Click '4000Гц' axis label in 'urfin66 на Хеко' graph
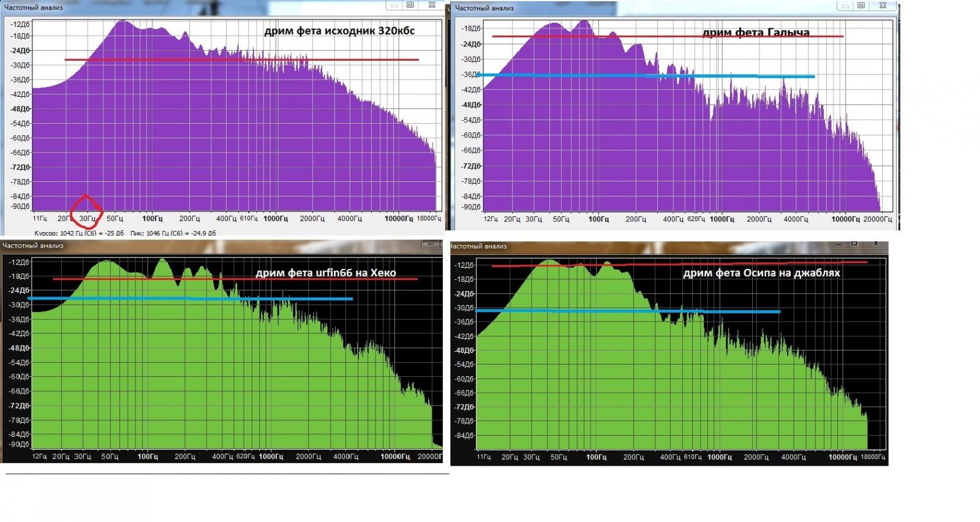980x522 pixels. click(345, 456)
